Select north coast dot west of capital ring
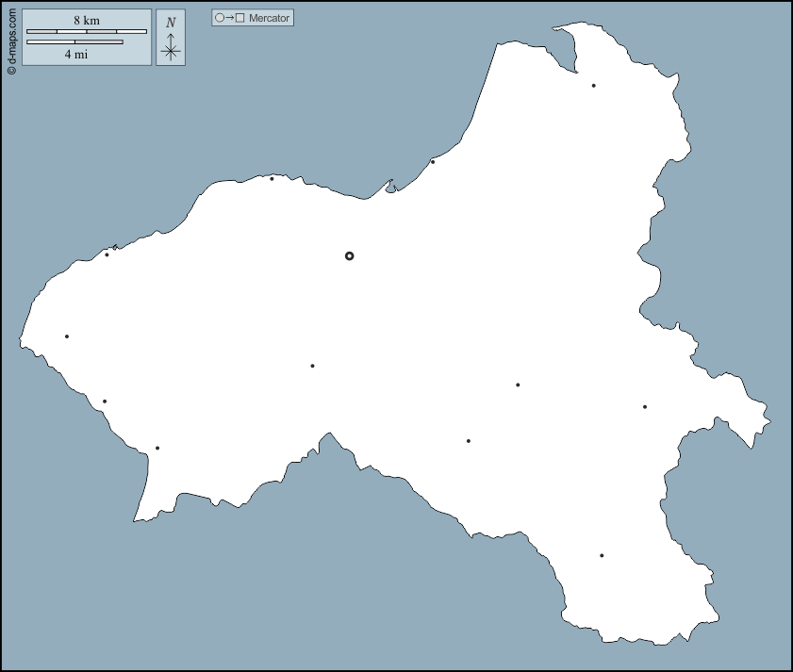The image size is (793, 672). (x=272, y=178)
